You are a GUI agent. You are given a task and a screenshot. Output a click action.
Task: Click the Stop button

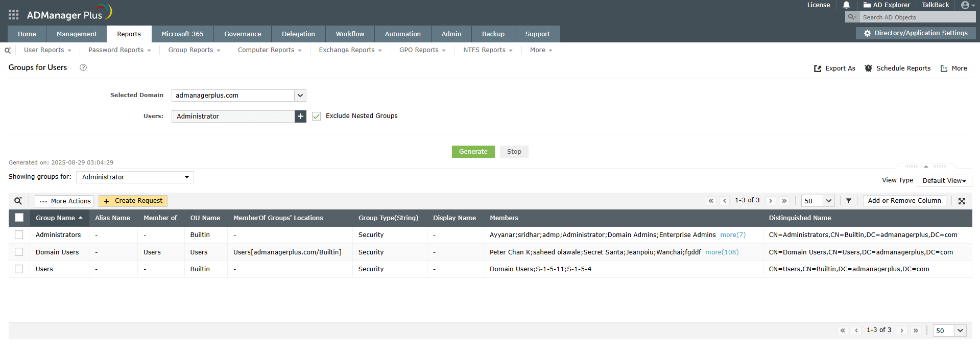point(514,152)
